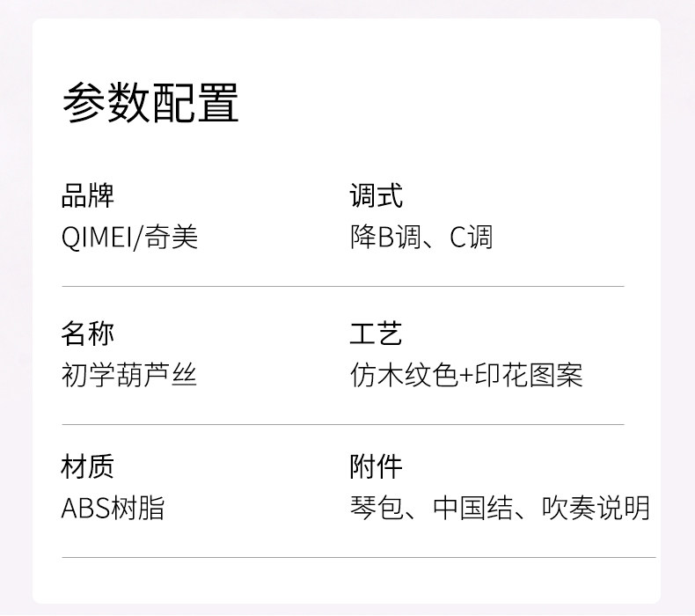The width and height of the screenshot is (695, 616).
Task: Click the divider line below 品牌 row
Action: pos(342,287)
